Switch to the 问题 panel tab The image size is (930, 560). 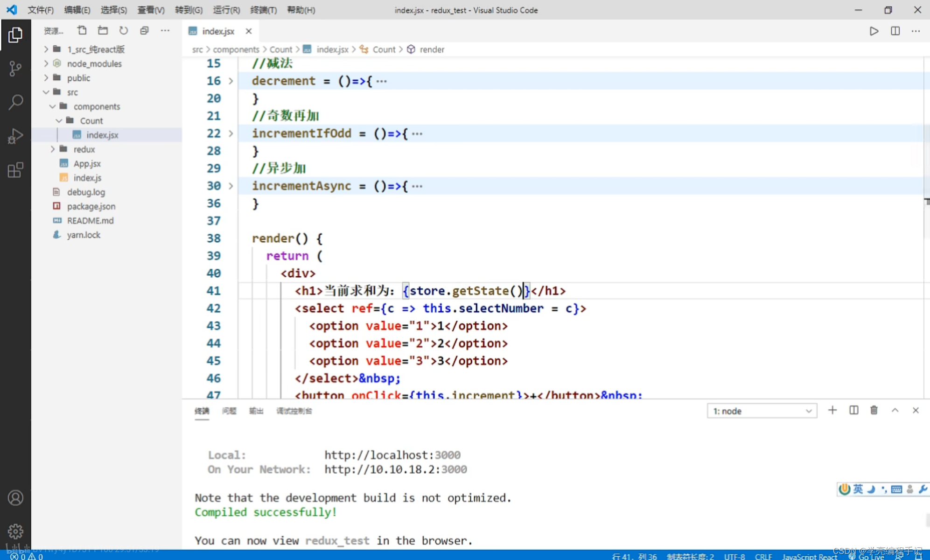(229, 411)
